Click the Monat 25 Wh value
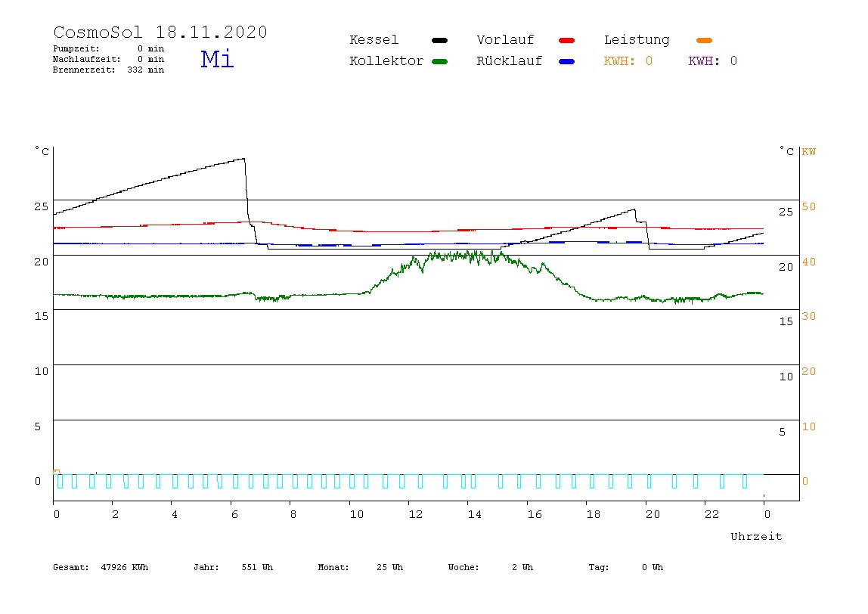The width and height of the screenshot is (868, 614). (x=361, y=567)
